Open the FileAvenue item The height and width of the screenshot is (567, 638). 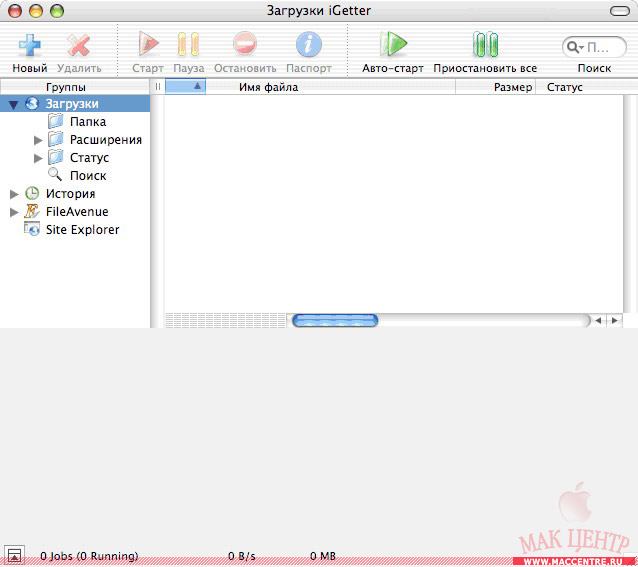(x=66, y=212)
